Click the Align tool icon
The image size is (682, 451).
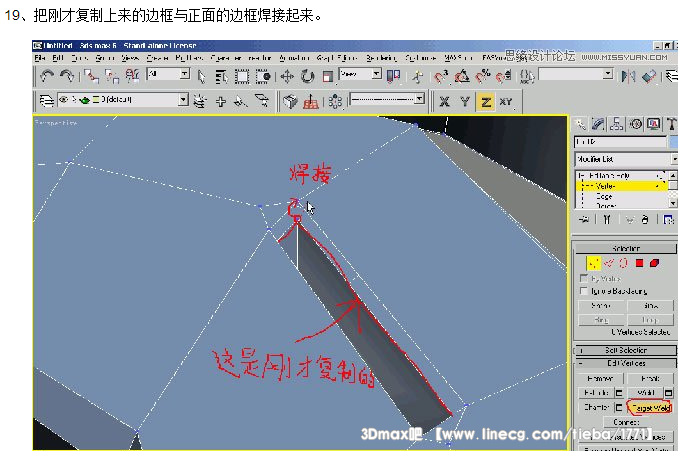[649, 77]
